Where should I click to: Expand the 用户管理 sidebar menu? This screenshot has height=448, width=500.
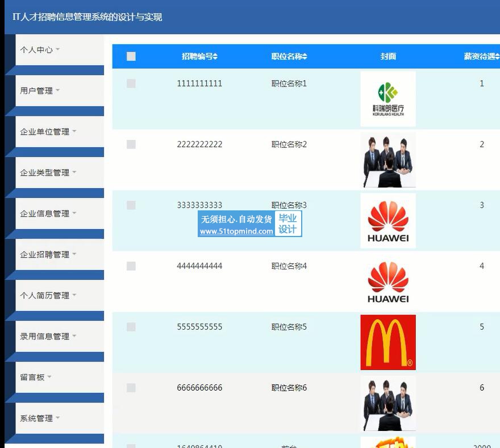tap(60, 90)
